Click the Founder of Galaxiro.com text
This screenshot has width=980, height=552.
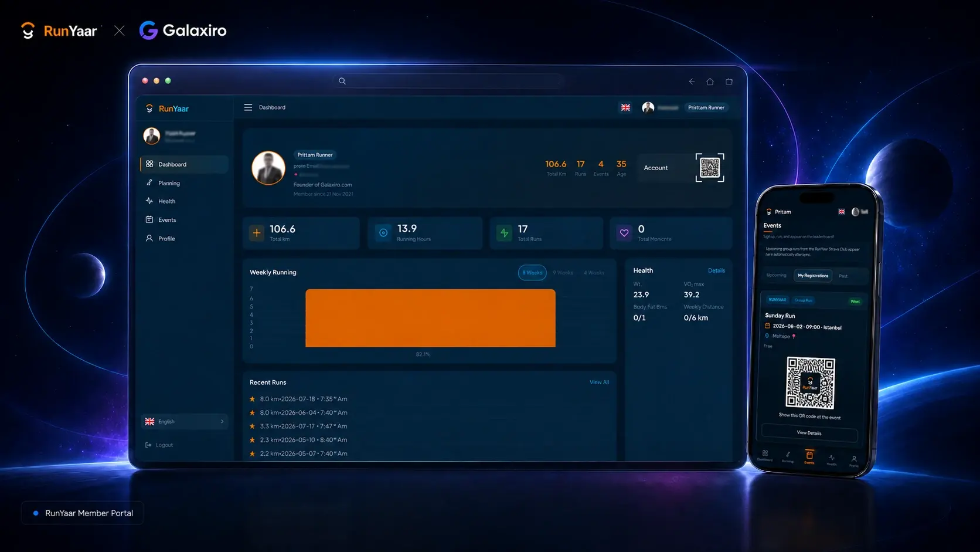[322, 185]
